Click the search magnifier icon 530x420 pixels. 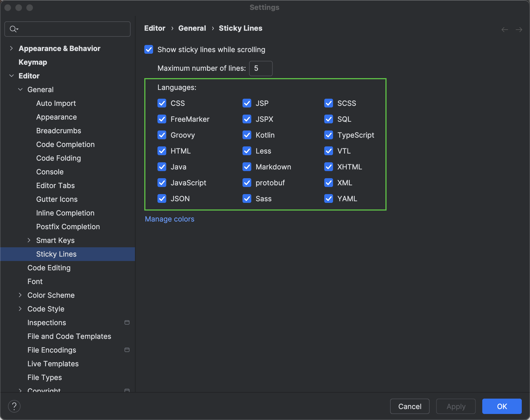[13, 29]
